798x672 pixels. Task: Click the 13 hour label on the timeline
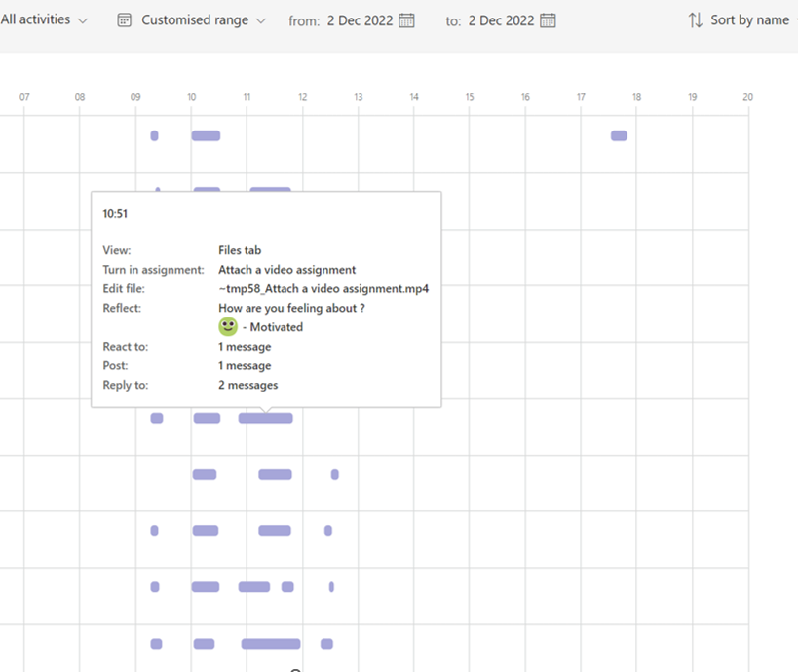click(359, 97)
